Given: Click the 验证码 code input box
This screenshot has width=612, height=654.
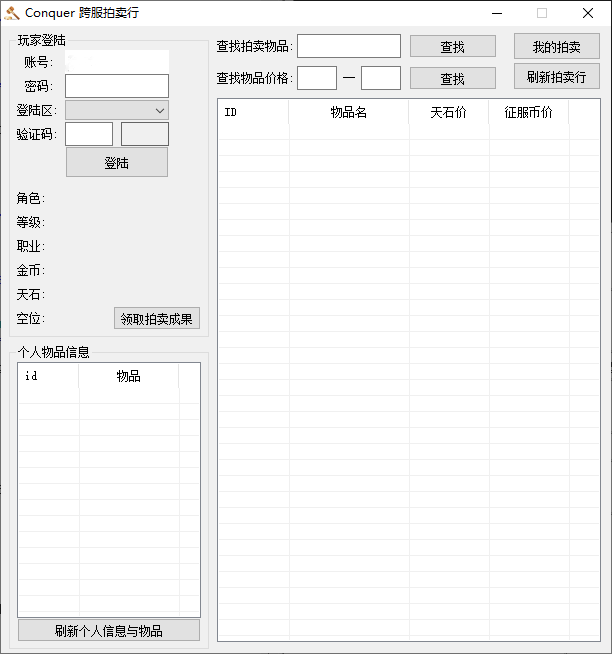Looking at the screenshot, I should [89, 134].
